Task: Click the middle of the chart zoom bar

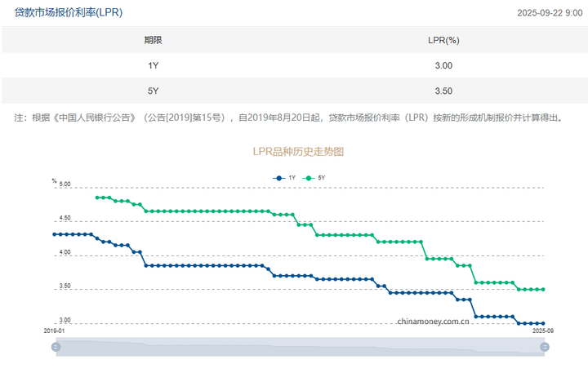Action: click(300, 347)
